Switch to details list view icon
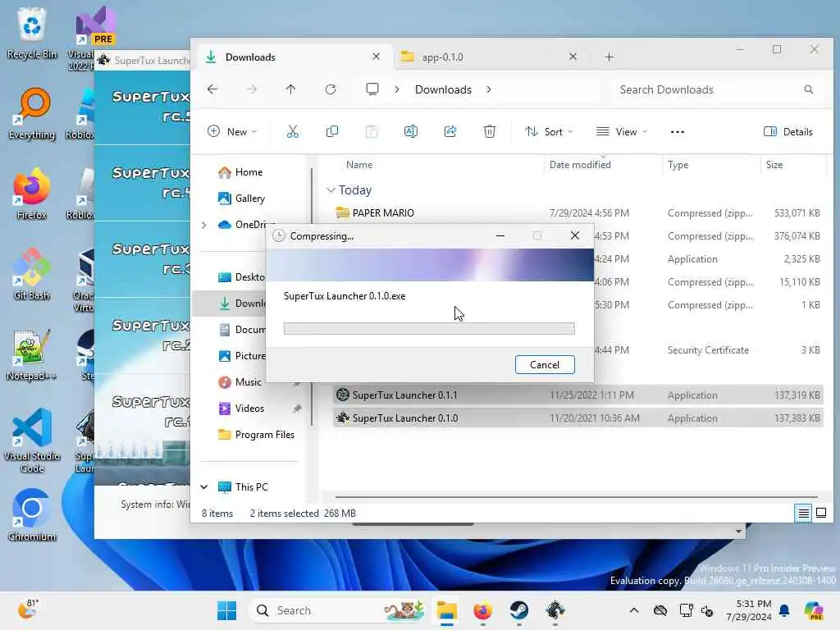 coord(803,514)
